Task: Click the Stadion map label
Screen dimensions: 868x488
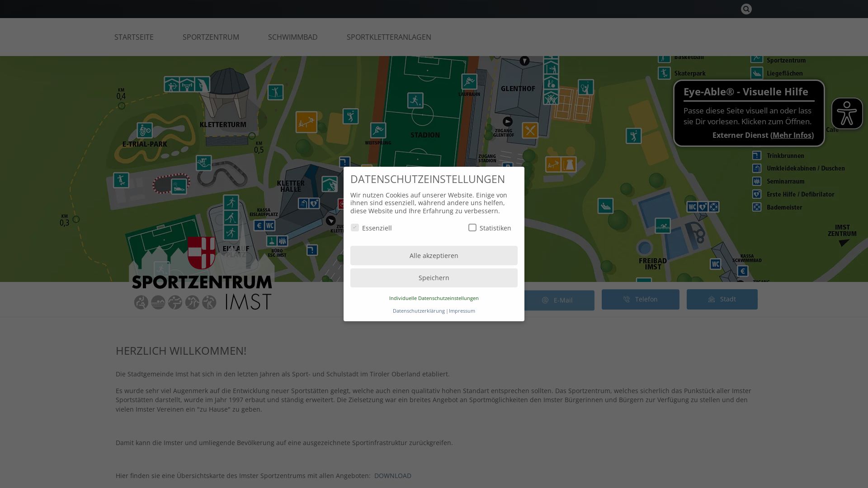Action: (425, 135)
